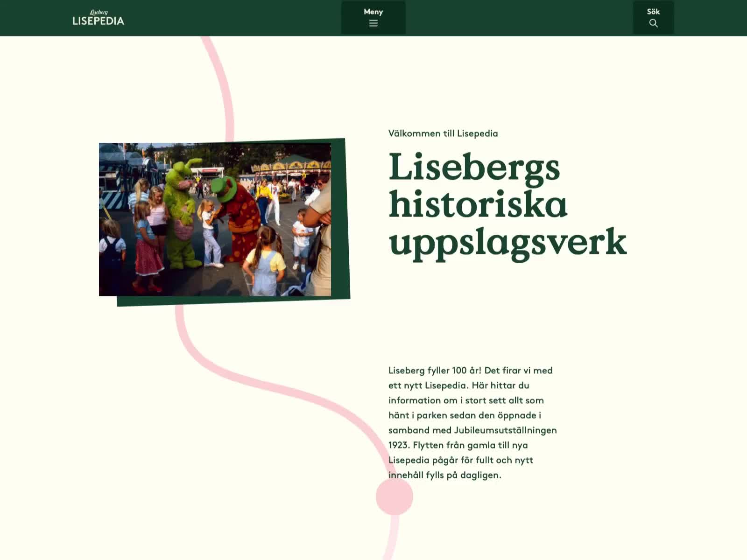Click the Lisepedia logo in header
This screenshot has width=747, height=560.
(99, 21)
